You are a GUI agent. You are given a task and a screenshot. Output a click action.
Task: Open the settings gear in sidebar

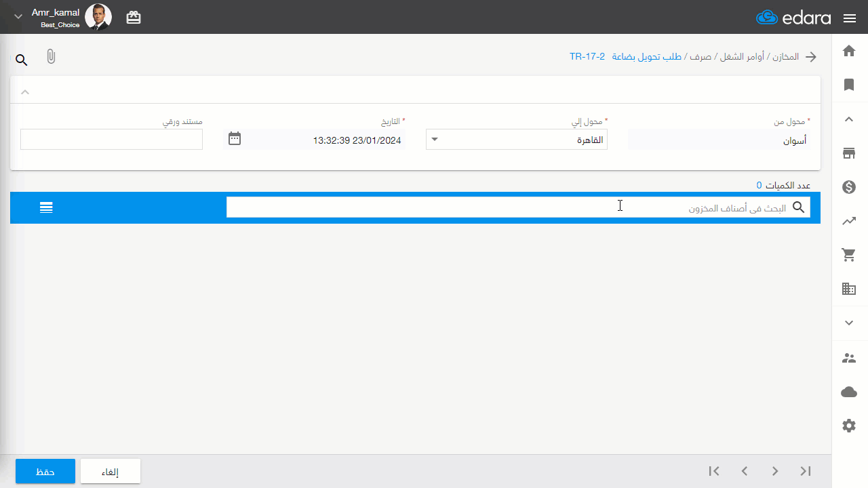click(x=849, y=426)
